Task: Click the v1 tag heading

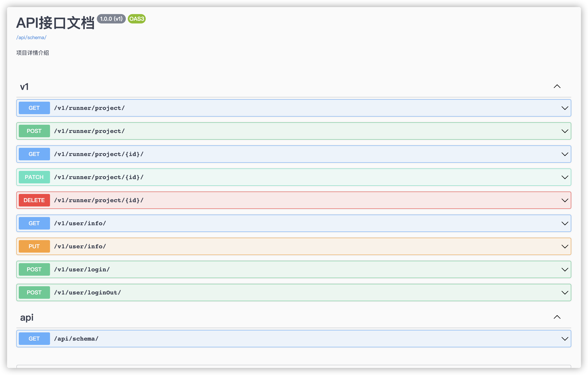Action: (x=24, y=87)
